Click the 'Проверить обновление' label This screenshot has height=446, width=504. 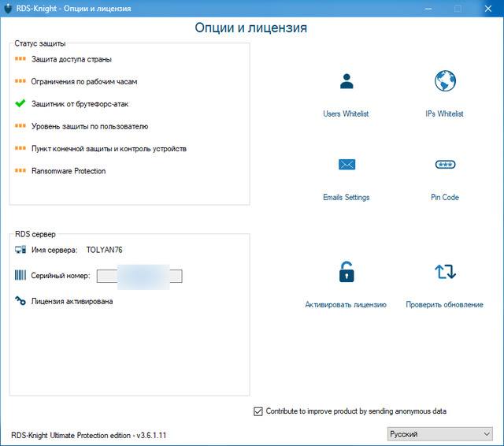[x=445, y=305]
